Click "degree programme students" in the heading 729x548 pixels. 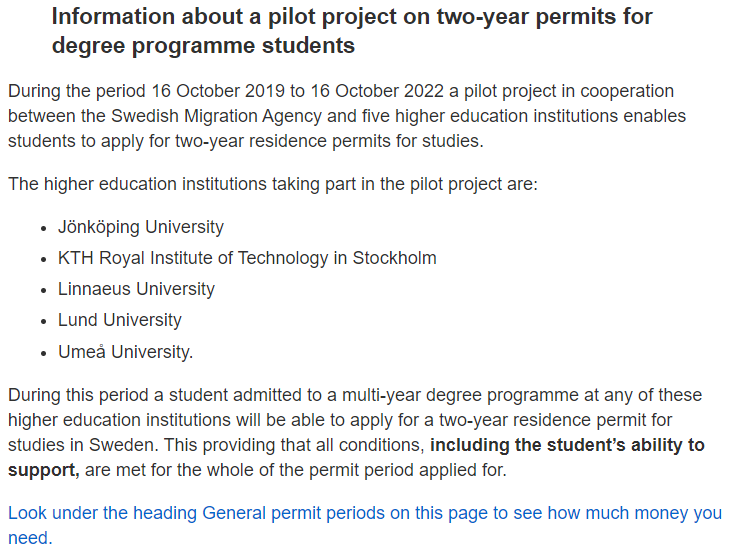pos(203,46)
